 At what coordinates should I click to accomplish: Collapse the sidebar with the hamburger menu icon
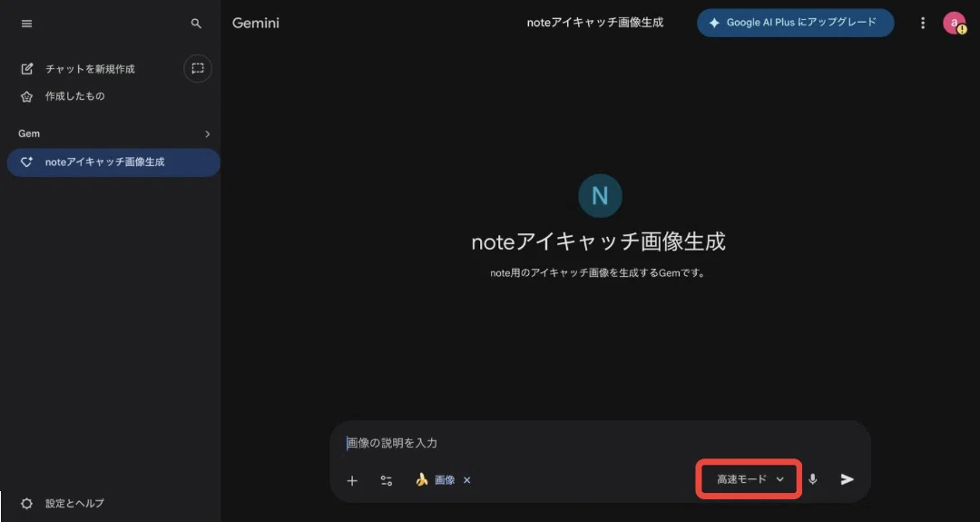click(26, 24)
